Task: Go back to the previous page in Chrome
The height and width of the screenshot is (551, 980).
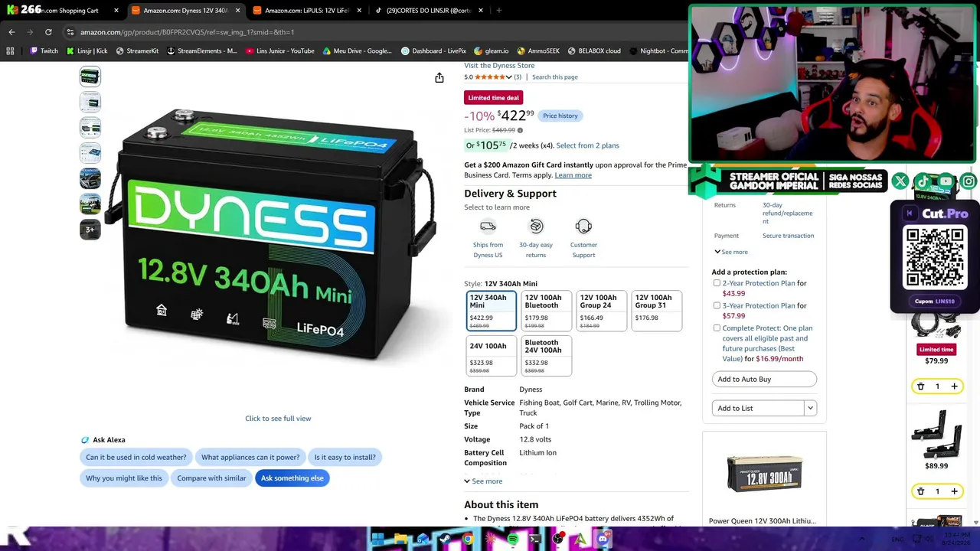Action: pyautogui.click(x=11, y=32)
